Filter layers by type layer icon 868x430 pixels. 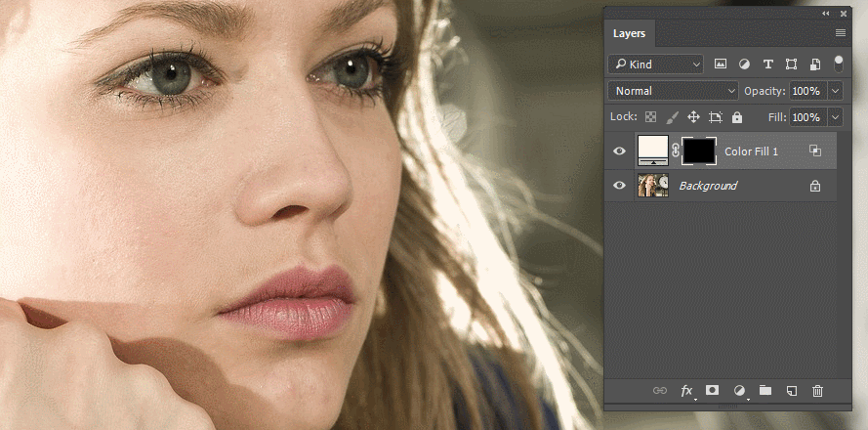point(767,64)
